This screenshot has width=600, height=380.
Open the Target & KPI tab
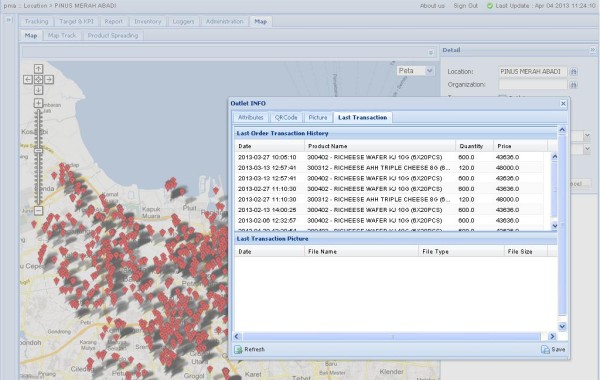(76, 21)
